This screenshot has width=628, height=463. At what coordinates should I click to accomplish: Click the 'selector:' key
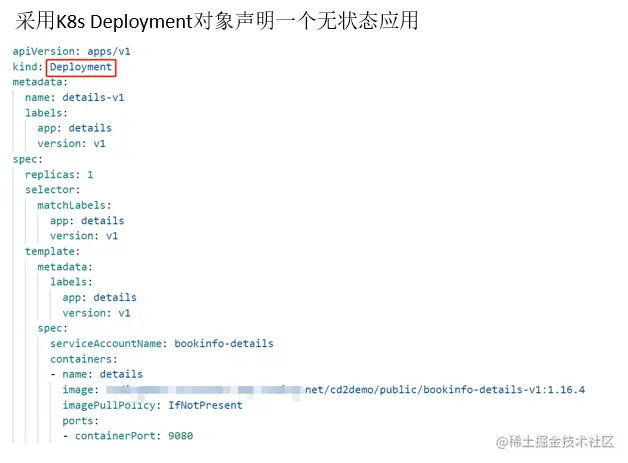coord(52,190)
